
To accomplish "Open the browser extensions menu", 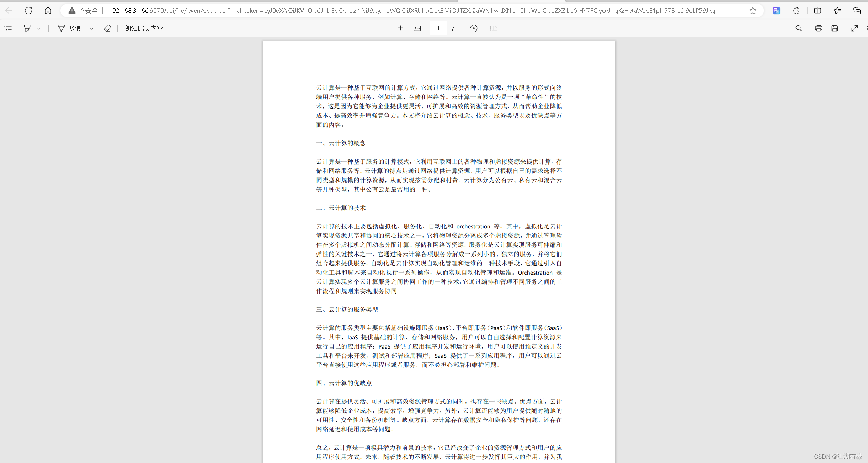I will pyautogui.click(x=796, y=11).
